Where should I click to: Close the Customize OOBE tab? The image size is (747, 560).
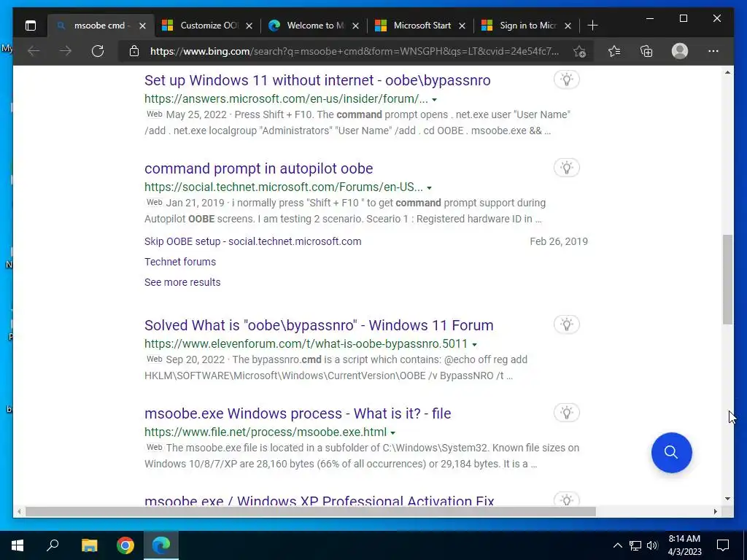(249, 26)
